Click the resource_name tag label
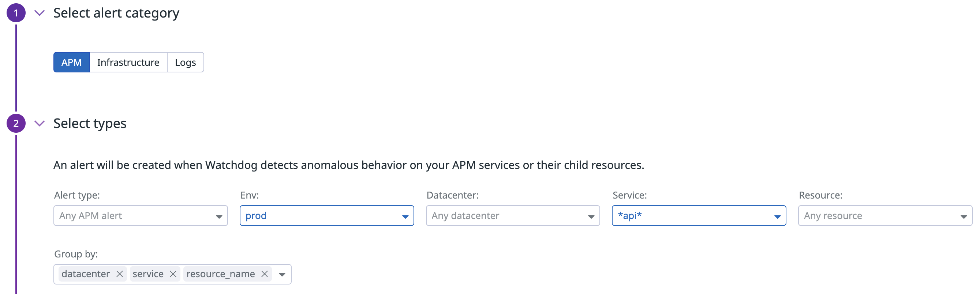Viewport: 980px width, 294px height. click(x=221, y=274)
